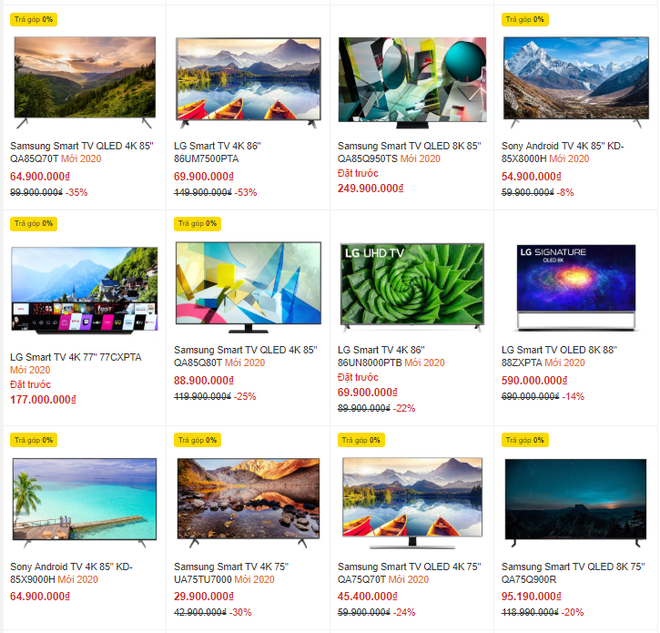Click the LG SIGNATURE OLED 8K image
The width and height of the screenshot is (660, 633).
(x=576, y=287)
